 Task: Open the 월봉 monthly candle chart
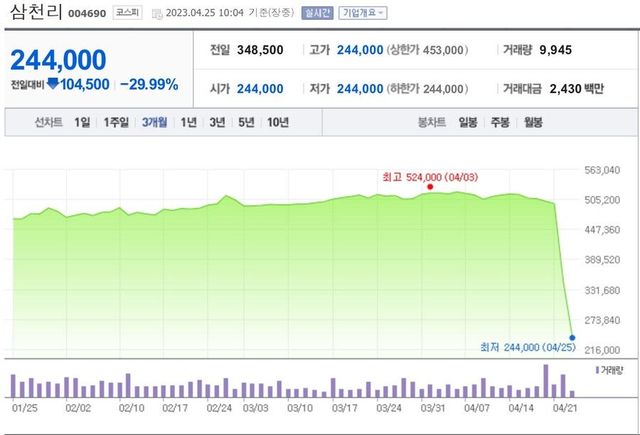click(532, 123)
